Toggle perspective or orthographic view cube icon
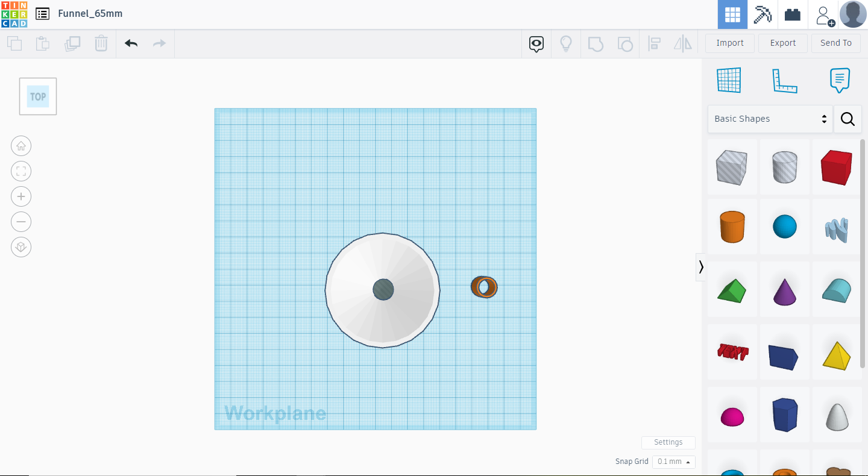Screen dimensions: 868x476 click(x=21, y=247)
